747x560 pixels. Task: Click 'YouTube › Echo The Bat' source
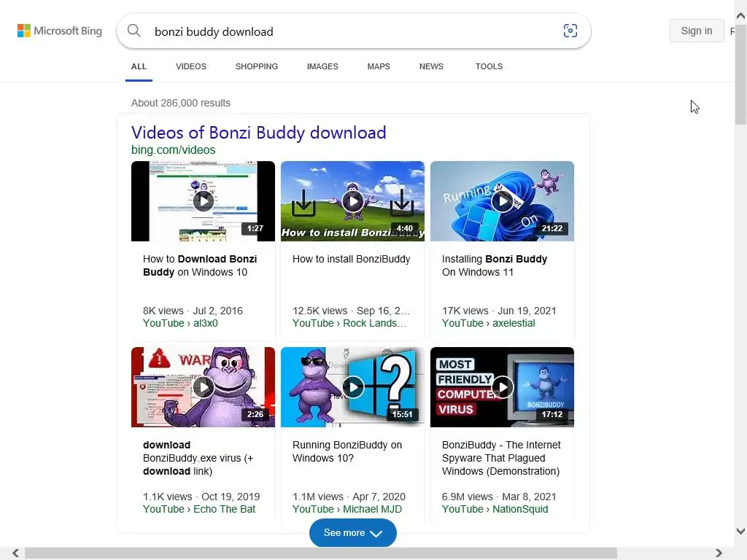pos(199,509)
